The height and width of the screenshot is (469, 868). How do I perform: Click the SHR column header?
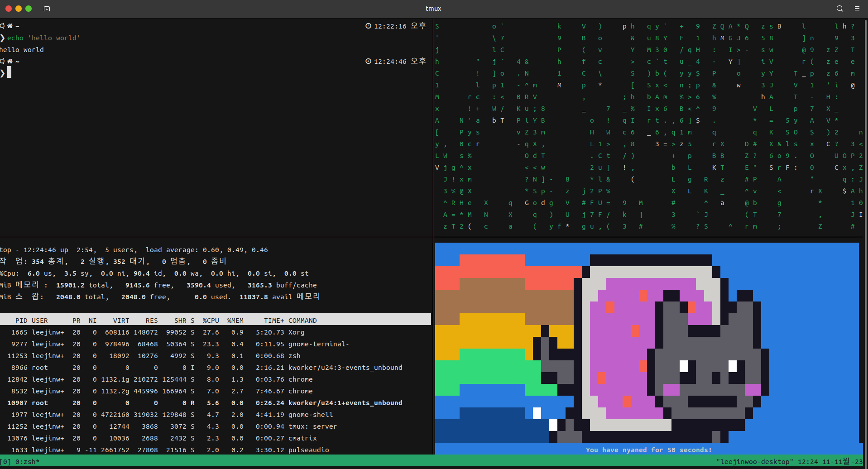(x=180, y=321)
